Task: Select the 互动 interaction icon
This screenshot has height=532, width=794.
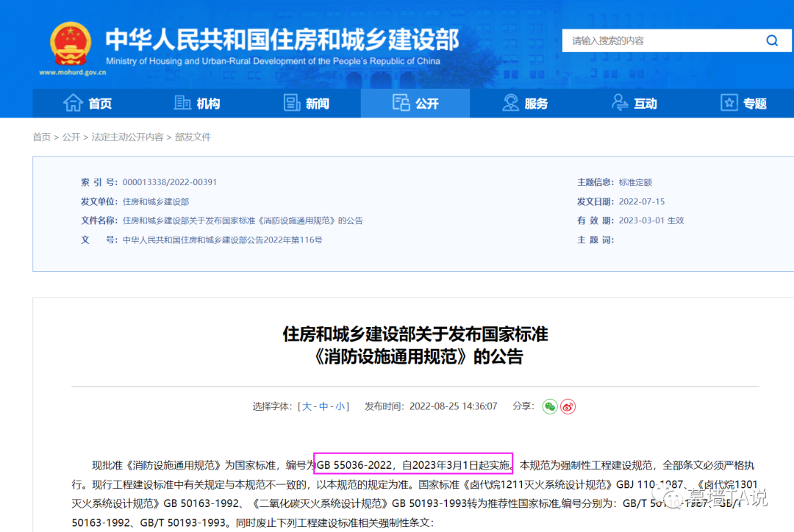Action: [619, 103]
